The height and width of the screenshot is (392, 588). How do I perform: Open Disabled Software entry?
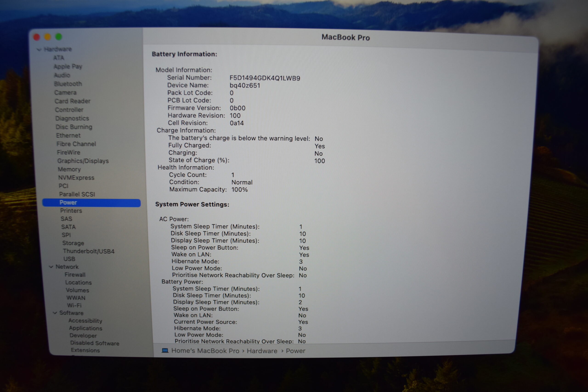(95, 343)
